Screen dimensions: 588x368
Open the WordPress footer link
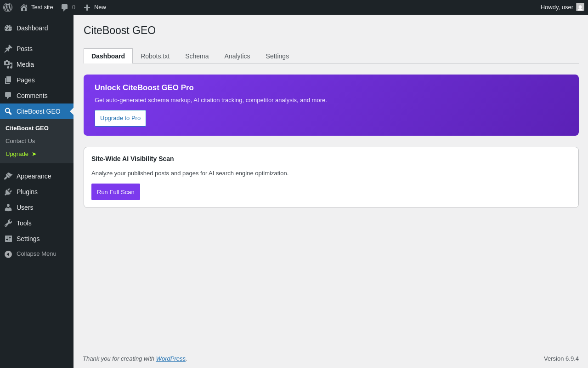(x=170, y=359)
